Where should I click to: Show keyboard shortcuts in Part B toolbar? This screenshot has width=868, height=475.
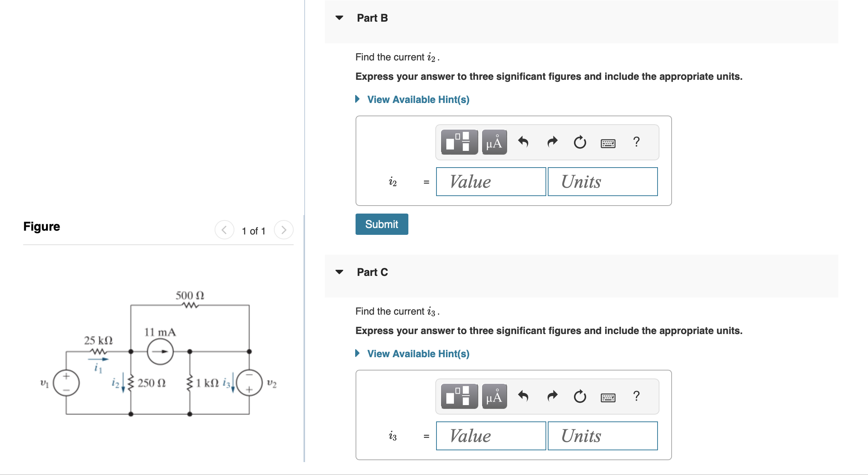pyautogui.click(x=608, y=143)
